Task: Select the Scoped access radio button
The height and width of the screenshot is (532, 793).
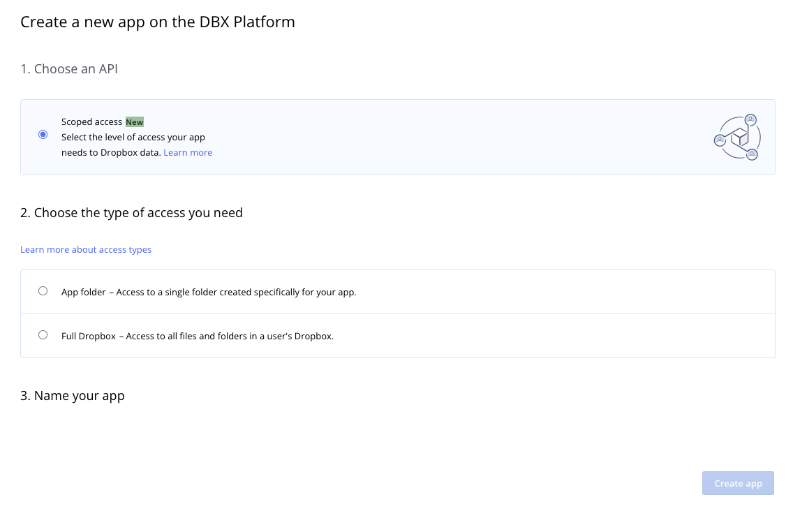Action: pyautogui.click(x=43, y=135)
